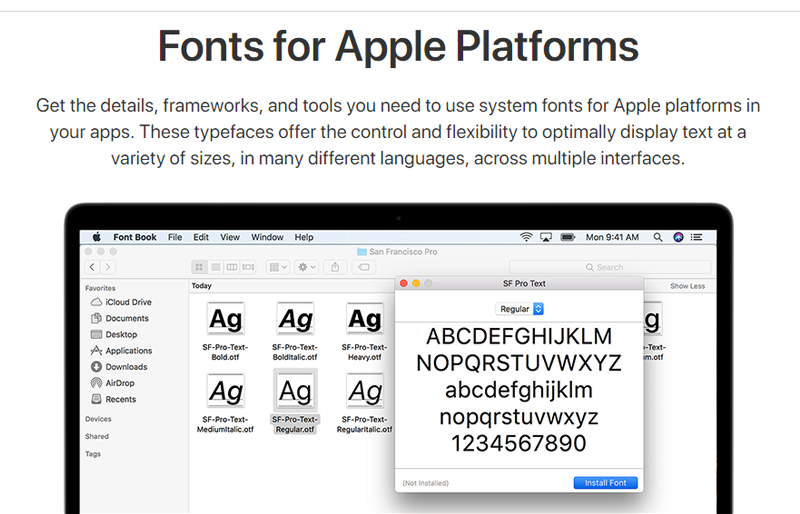Go forward with Finder's right chevron
Viewport: 800px width, 514px height.
[108, 266]
